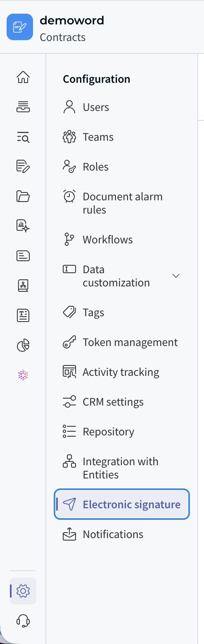The width and height of the screenshot is (204, 644).
Task: Go to Teams configuration
Action: click(x=122, y=137)
